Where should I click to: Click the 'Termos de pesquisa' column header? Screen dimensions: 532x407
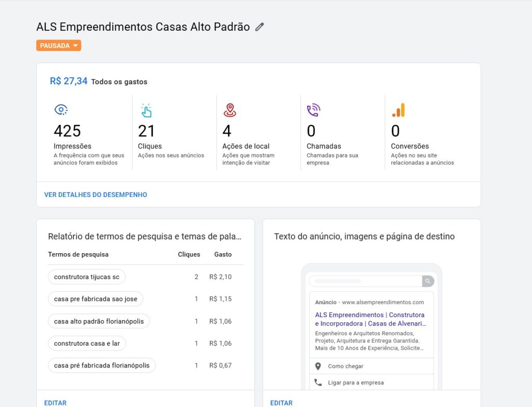pyautogui.click(x=78, y=255)
